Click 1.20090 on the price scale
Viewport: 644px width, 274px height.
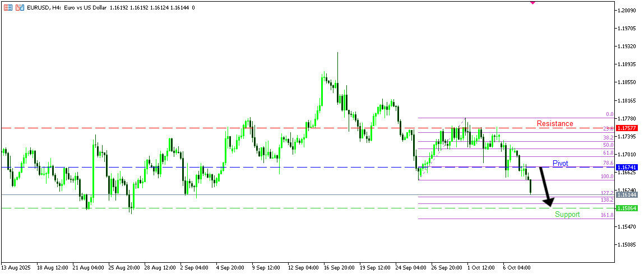[x=629, y=11]
